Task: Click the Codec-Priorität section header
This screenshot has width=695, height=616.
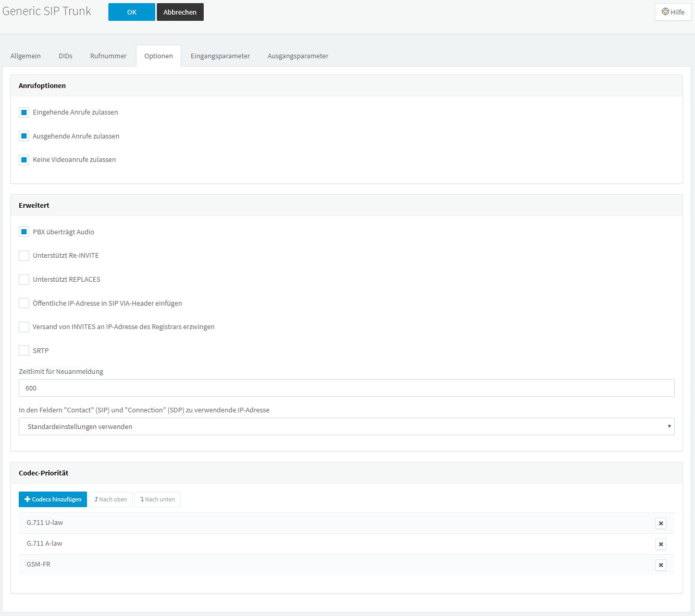Action: [346, 473]
